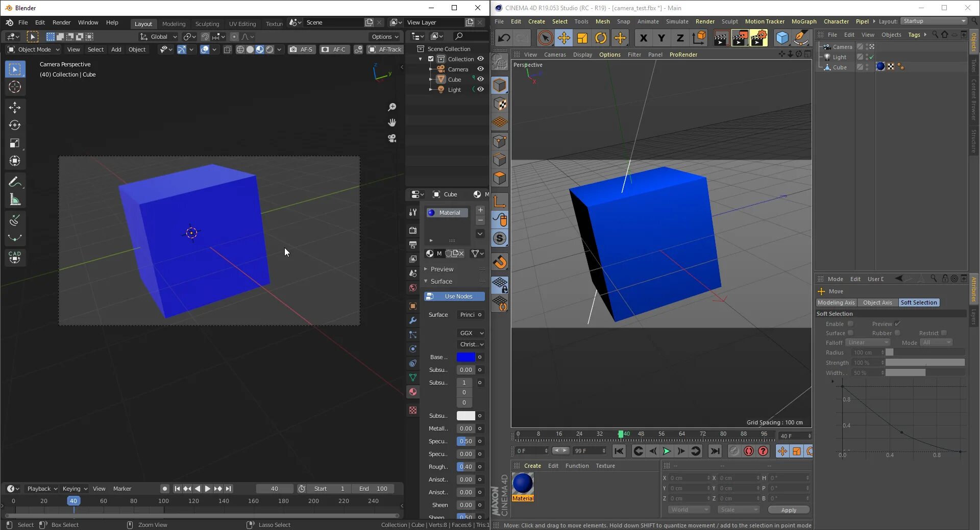
Task: Select the Rotate tool in Blender toolbar
Action: pos(15,125)
